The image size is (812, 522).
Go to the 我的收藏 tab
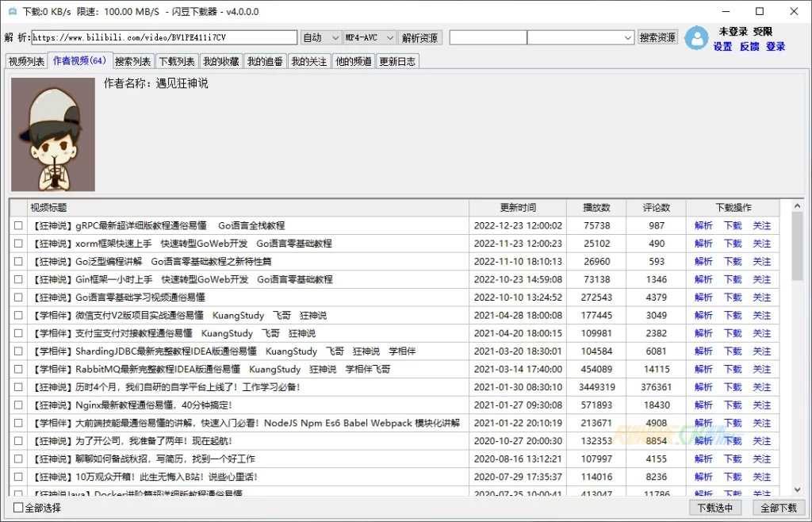click(x=220, y=62)
